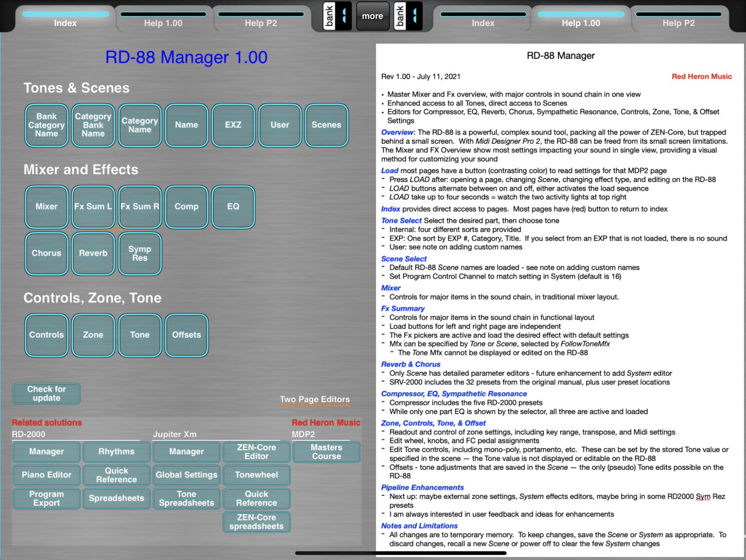The image size is (746, 560).
Task: Open the Manager button under RD-2000
Action: [x=47, y=452]
